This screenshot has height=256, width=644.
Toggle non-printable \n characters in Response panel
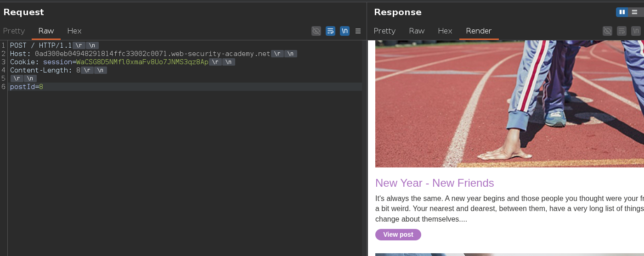pyautogui.click(x=636, y=31)
